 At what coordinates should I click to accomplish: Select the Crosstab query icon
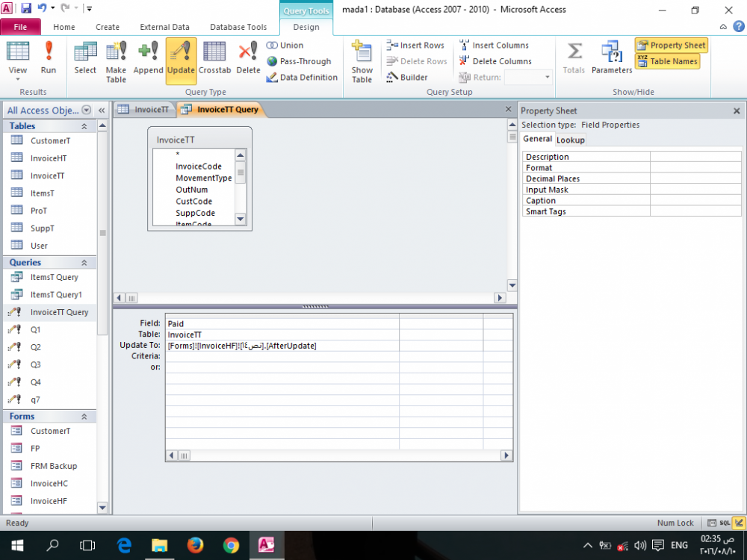(x=214, y=57)
